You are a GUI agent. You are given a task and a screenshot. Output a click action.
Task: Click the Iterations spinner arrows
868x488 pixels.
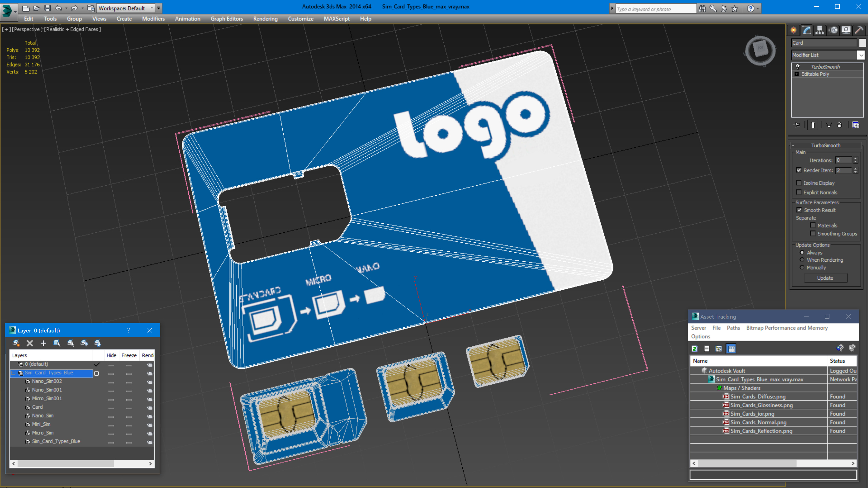855,160
